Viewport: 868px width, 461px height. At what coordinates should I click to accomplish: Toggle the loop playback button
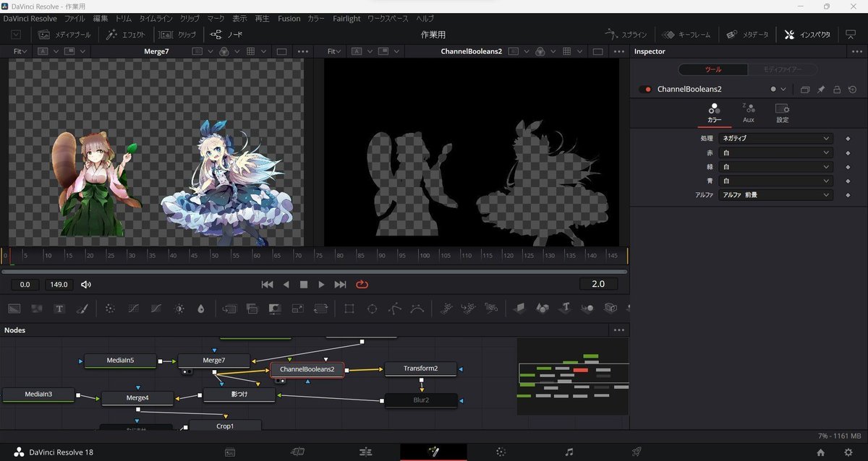362,285
